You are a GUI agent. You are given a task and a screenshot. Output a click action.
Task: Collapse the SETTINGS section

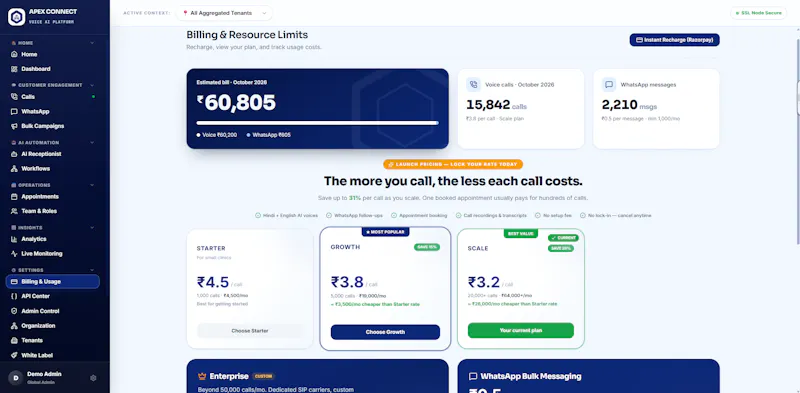pyautogui.click(x=92, y=270)
